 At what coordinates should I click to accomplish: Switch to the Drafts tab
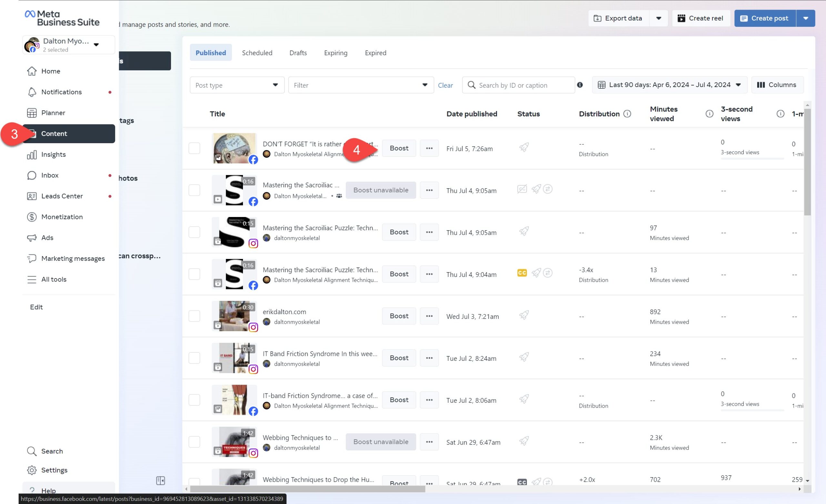click(298, 53)
